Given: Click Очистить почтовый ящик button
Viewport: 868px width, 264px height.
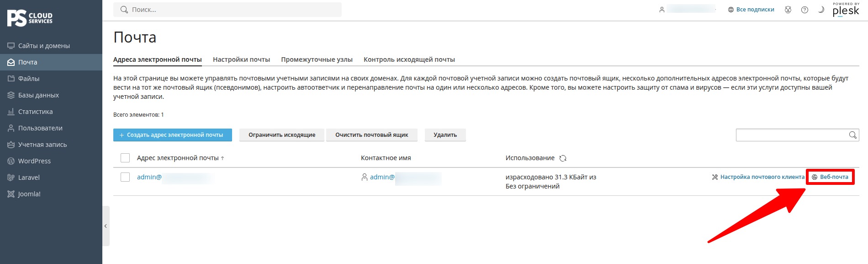Looking at the screenshot, I should point(372,135).
